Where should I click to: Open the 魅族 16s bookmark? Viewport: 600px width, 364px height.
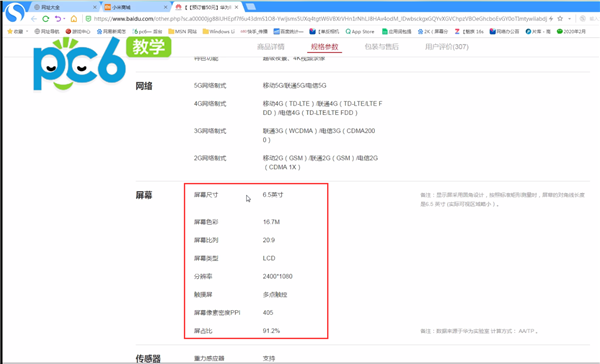[x=469, y=31]
